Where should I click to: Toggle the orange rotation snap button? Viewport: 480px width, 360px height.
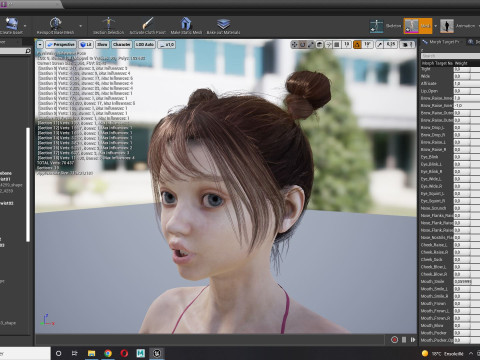(357, 44)
